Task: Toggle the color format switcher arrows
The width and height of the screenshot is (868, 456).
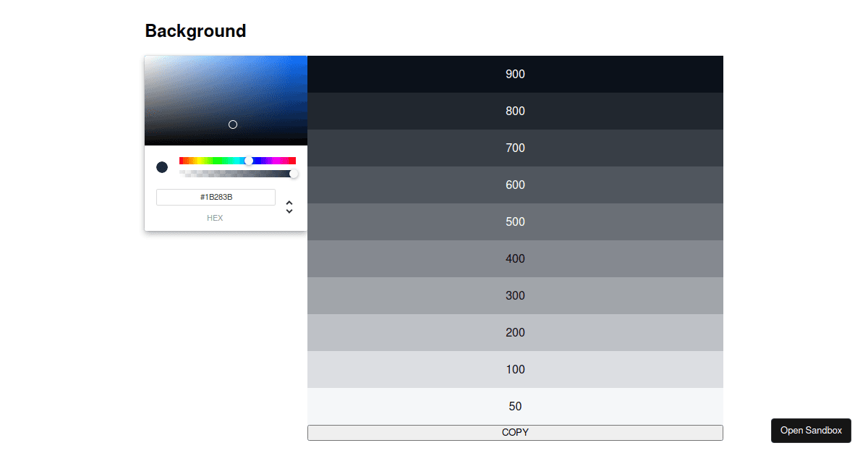Action: point(289,207)
